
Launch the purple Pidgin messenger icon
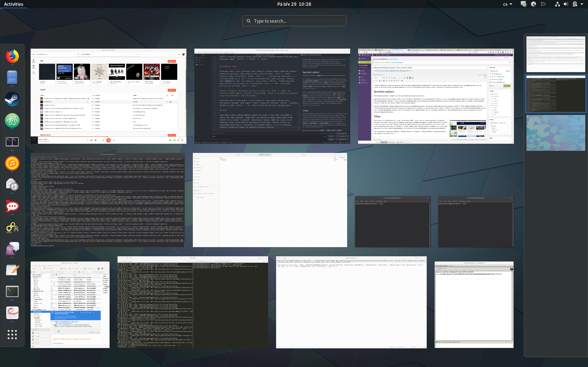tap(12, 249)
